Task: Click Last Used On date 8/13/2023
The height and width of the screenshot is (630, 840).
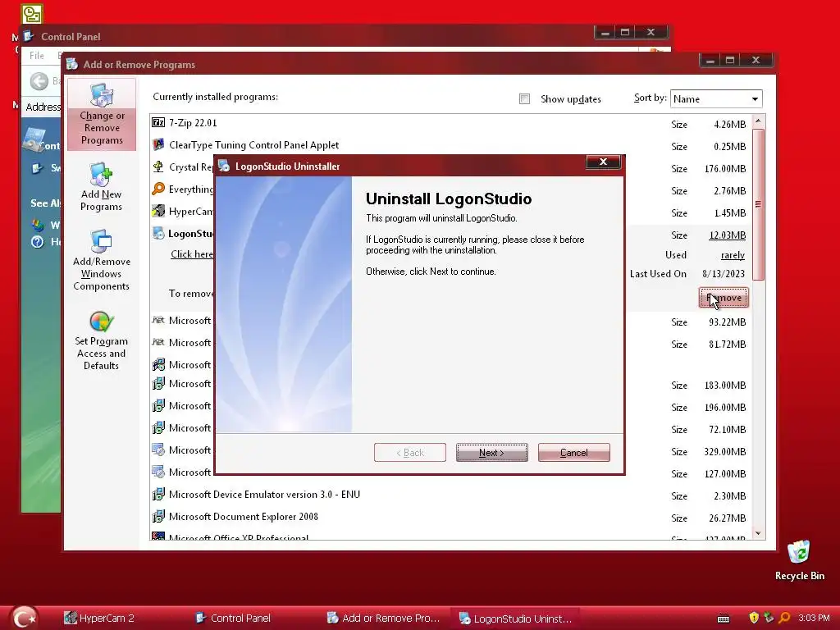Action: tap(724, 274)
